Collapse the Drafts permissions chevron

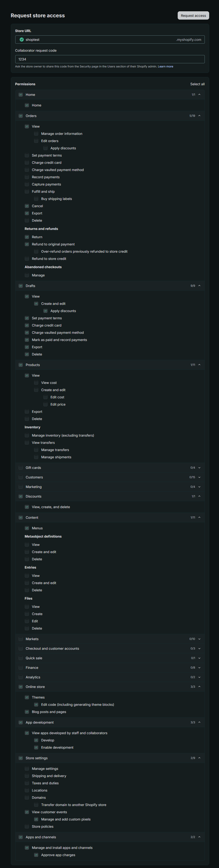click(x=199, y=286)
